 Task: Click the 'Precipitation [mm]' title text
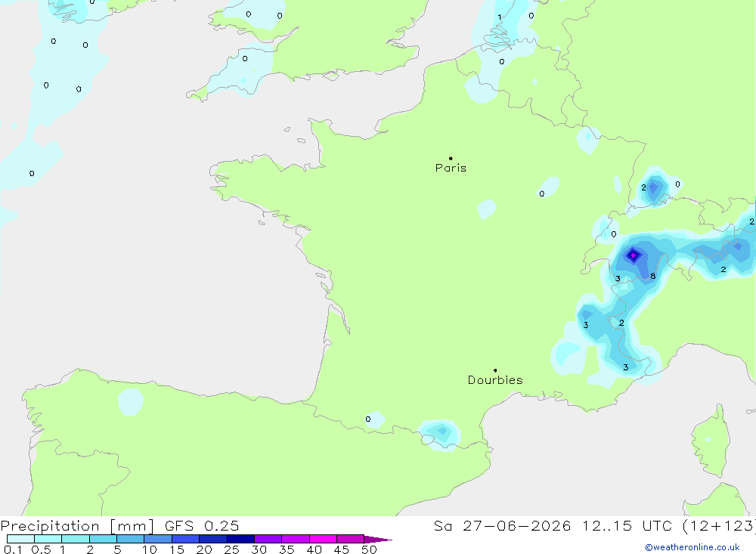(77, 526)
